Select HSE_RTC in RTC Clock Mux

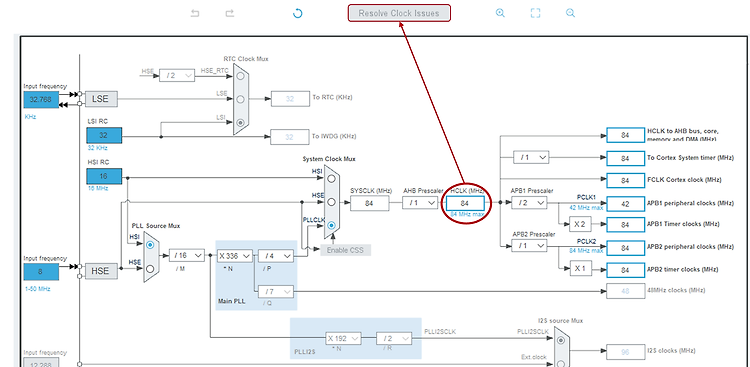(241, 76)
